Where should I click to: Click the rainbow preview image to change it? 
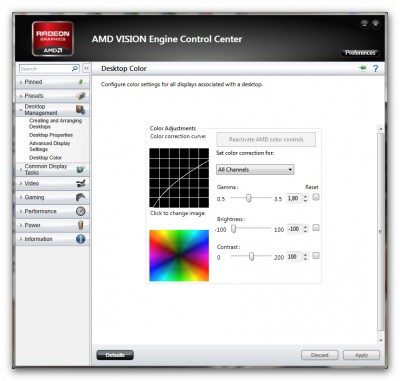pos(179,255)
